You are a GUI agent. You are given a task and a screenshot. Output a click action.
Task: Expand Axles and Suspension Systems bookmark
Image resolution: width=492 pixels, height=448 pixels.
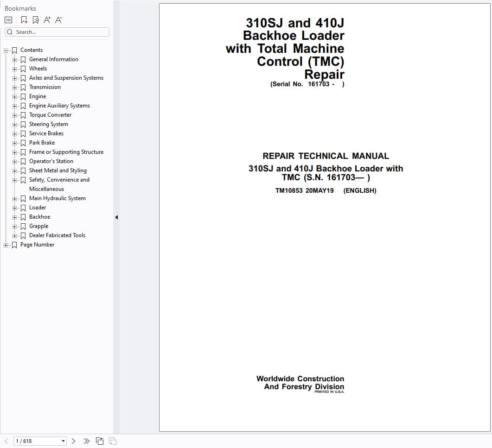[14, 78]
